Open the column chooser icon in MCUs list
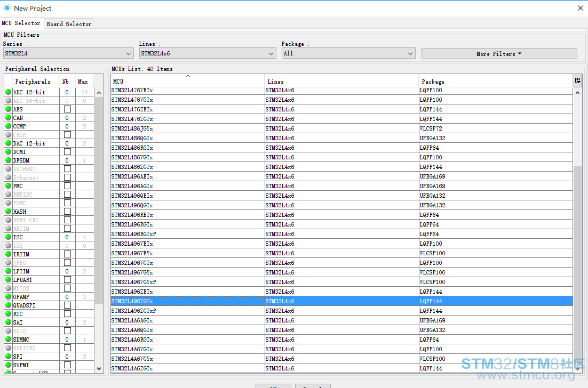 [x=577, y=80]
